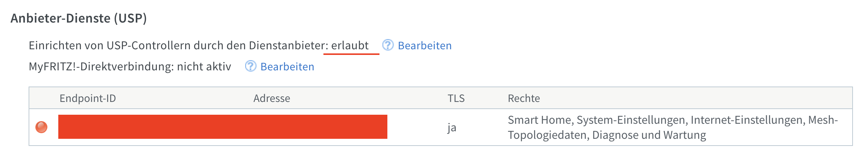Click the Endpoint-ID column header

point(88,98)
